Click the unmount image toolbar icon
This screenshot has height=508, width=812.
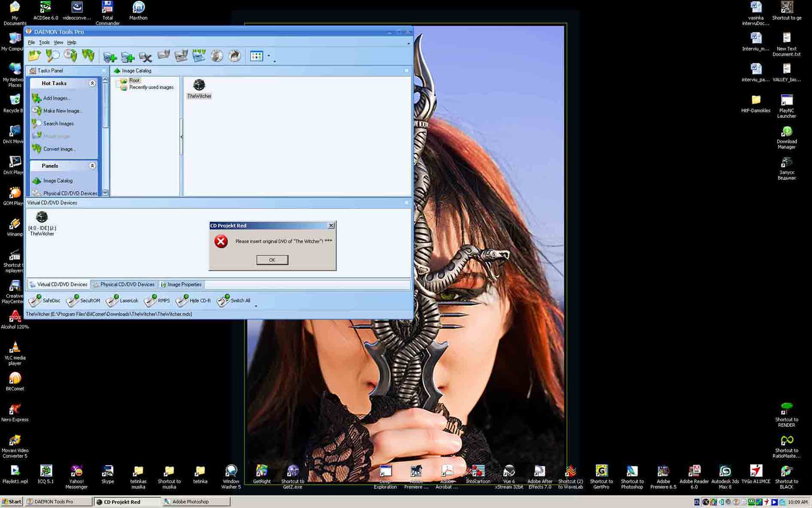pyautogui.click(x=181, y=55)
